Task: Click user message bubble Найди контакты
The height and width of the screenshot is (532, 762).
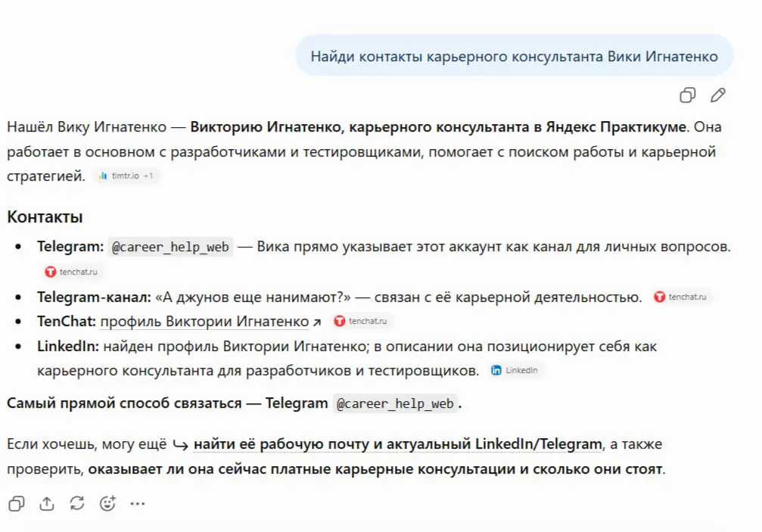Action: point(514,56)
